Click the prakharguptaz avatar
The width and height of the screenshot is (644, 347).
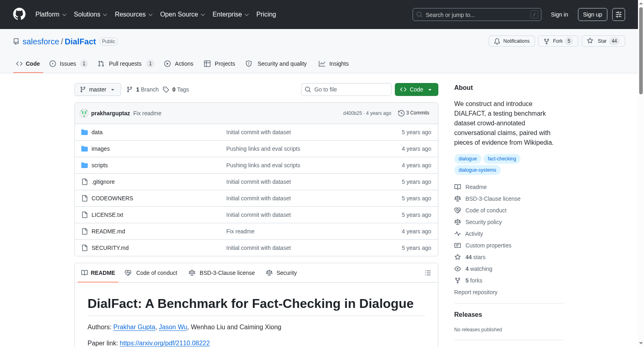pyautogui.click(x=84, y=113)
